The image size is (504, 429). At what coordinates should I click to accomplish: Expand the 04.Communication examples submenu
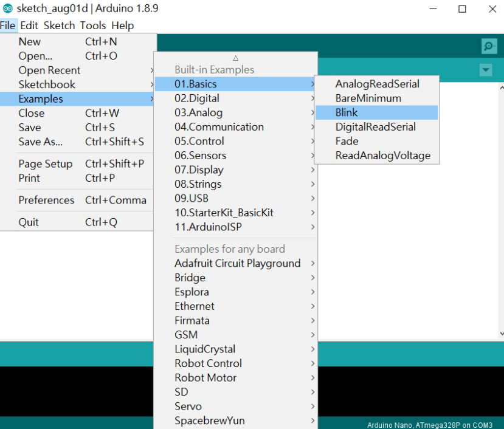click(235, 127)
